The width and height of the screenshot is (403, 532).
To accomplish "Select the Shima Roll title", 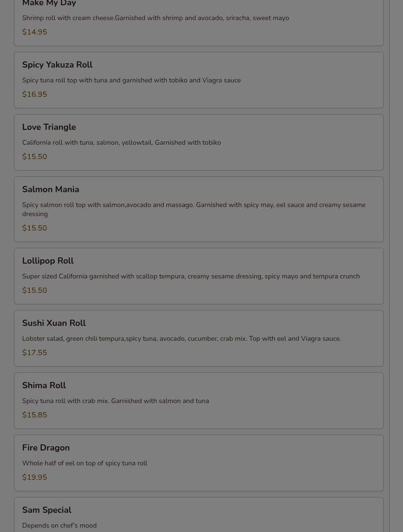I will (44, 385).
